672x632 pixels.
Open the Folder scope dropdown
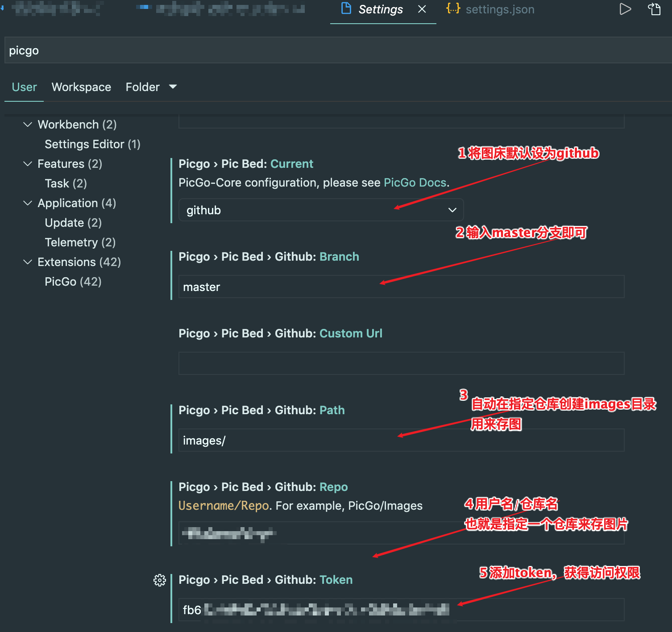[x=151, y=87]
